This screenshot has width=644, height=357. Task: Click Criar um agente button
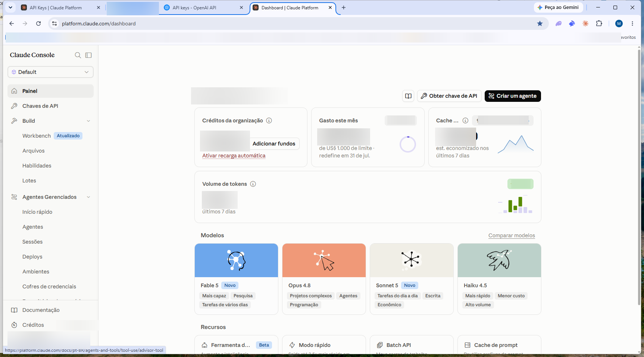click(513, 96)
